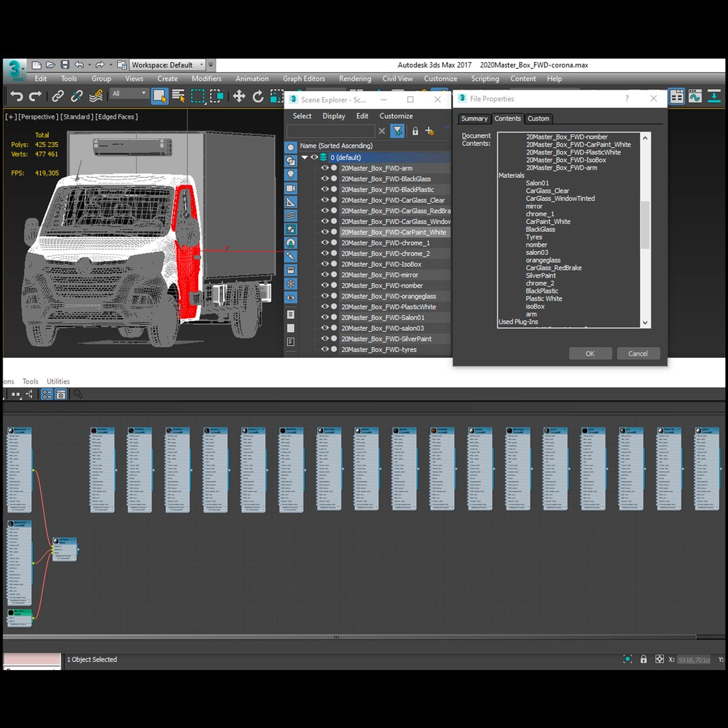728x728 pixels.
Task: Open the Workspace: Default dropdown
Action: (x=167, y=65)
